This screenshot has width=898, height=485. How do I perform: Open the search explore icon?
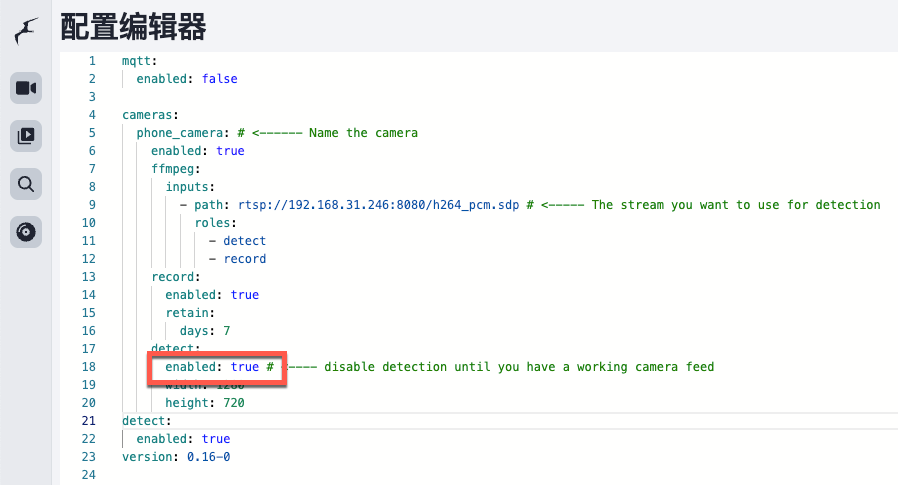(27, 183)
